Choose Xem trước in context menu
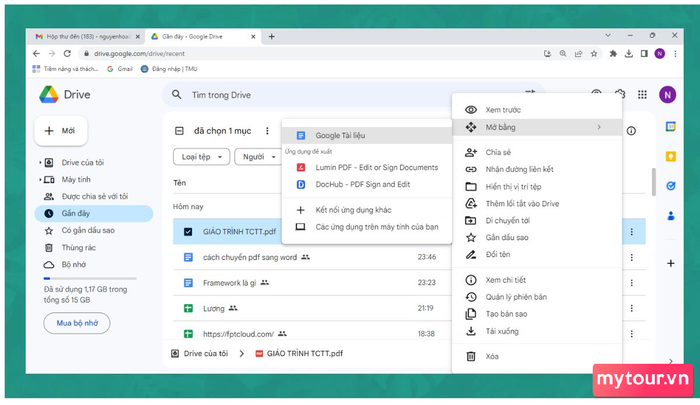The image size is (700, 405). click(x=537, y=110)
